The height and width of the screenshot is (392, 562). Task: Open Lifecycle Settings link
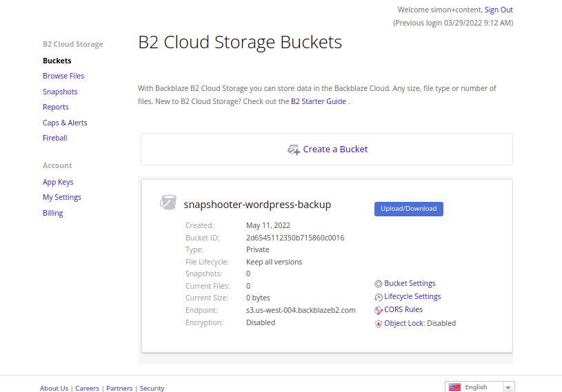(412, 296)
